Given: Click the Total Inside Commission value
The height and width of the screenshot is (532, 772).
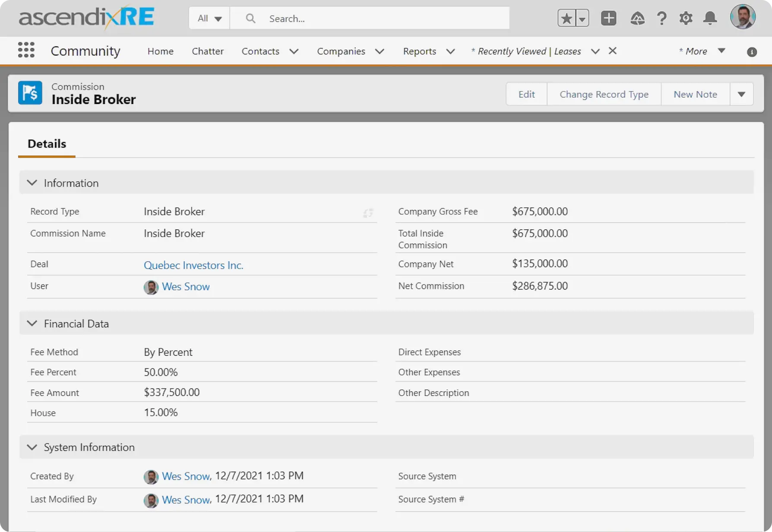Looking at the screenshot, I should 540,233.
